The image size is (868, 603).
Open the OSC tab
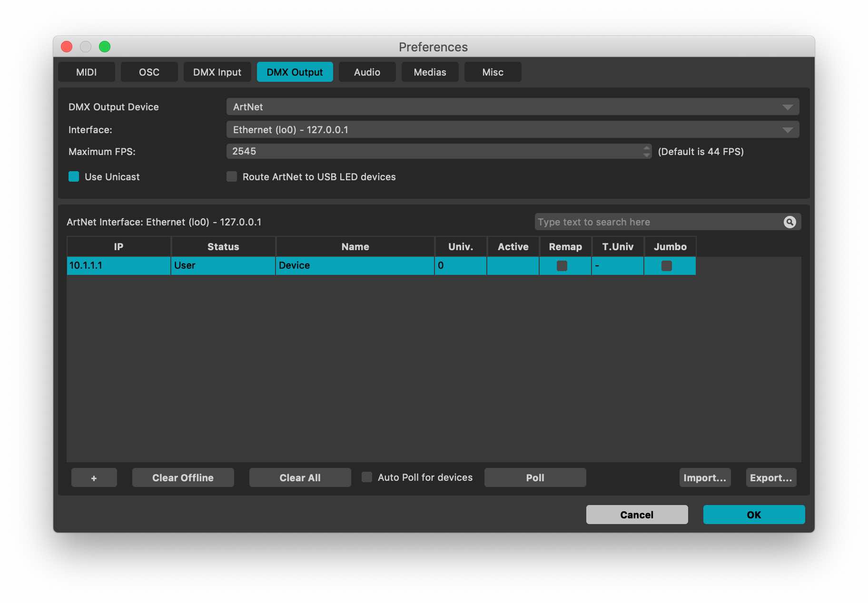[149, 72]
